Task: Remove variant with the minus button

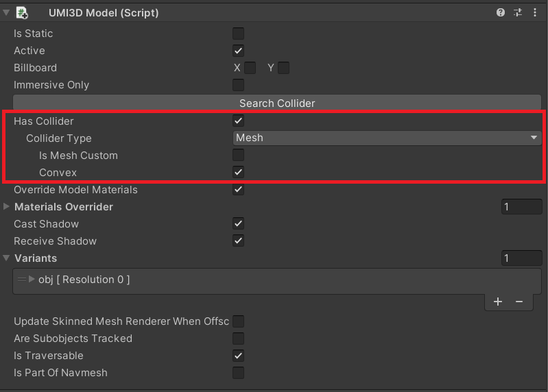Action: coord(519,302)
